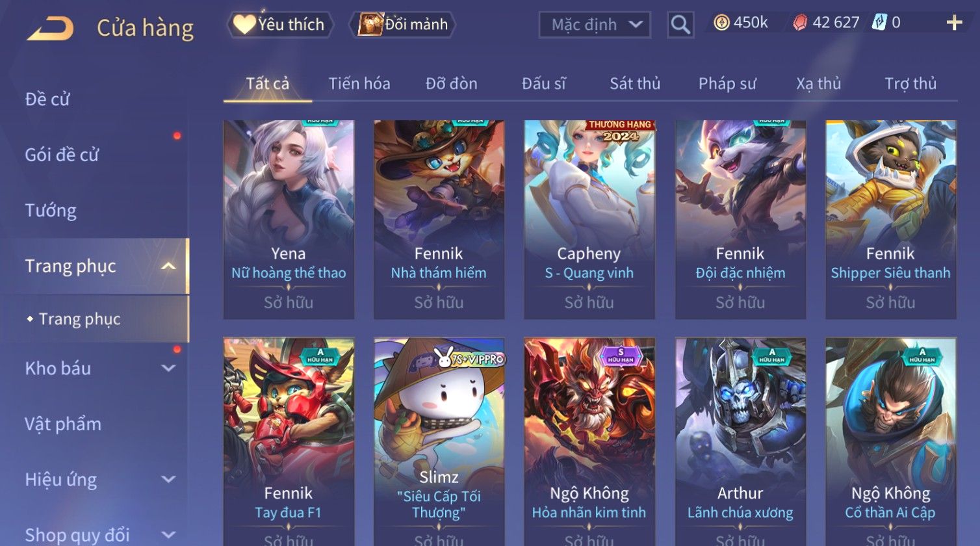Open Đổi mảnh chest icon
The width and height of the screenshot is (980, 546).
(x=370, y=25)
